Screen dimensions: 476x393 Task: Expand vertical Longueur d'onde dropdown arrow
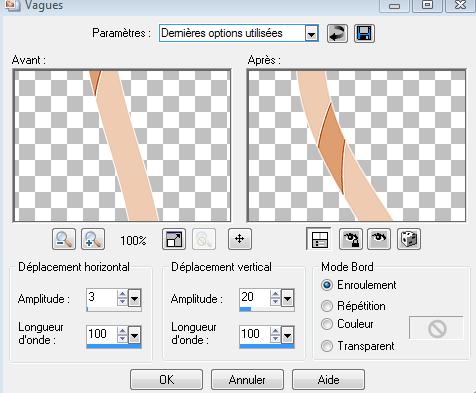click(x=288, y=335)
